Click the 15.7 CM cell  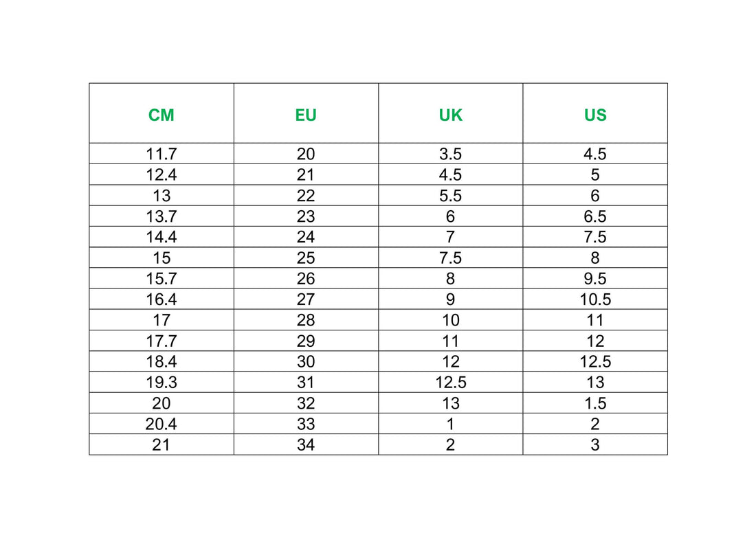[162, 279]
